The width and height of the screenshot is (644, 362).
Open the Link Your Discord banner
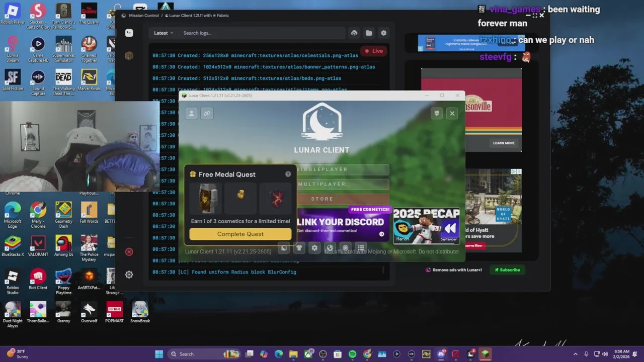(x=343, y=224)
